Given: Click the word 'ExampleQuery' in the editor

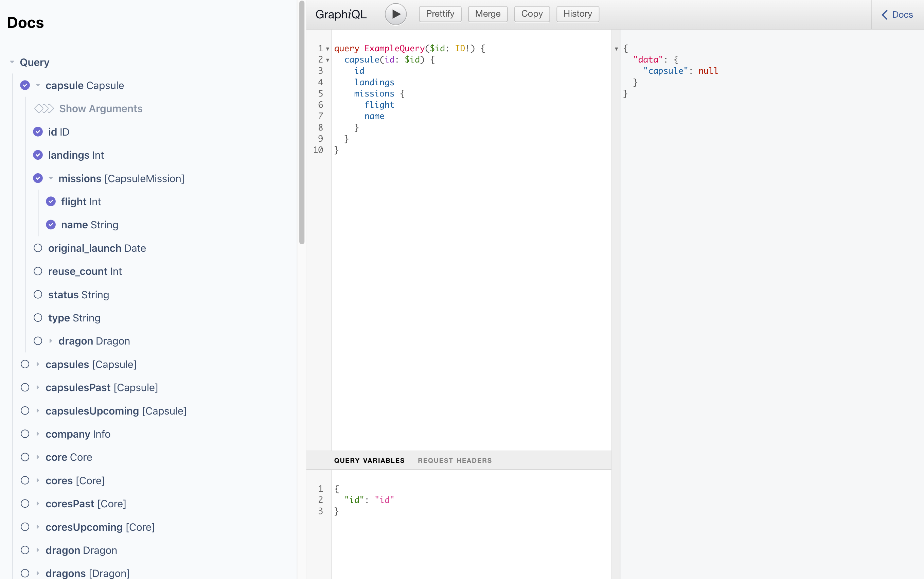Looking at the screenshot, I should click(394, 49).
